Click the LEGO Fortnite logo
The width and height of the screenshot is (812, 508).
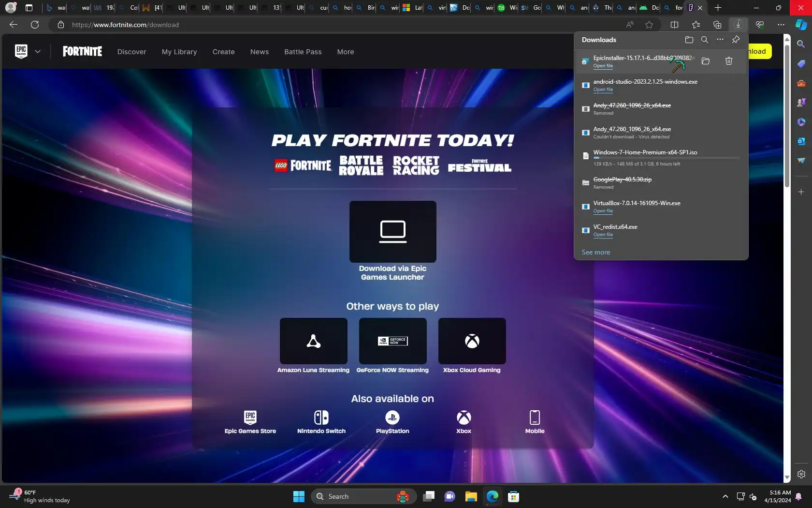coord(303,166)
